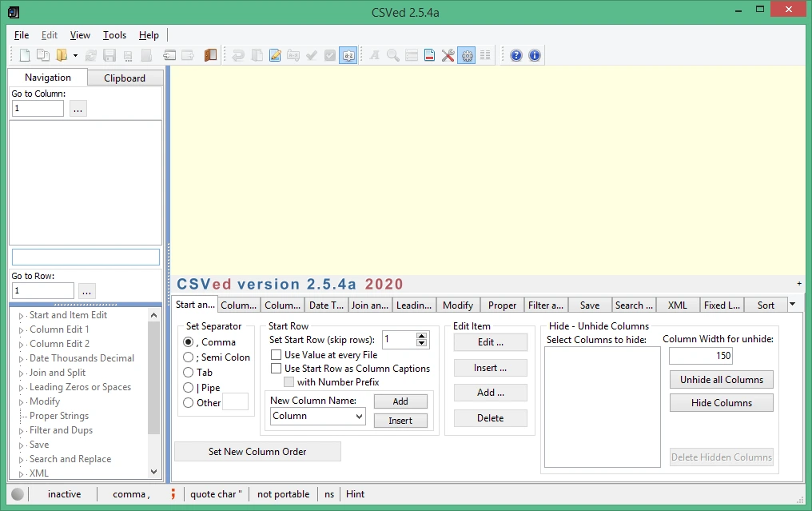Click the open folder icon
The image size is (812, 511).
[x=62, y=55]
